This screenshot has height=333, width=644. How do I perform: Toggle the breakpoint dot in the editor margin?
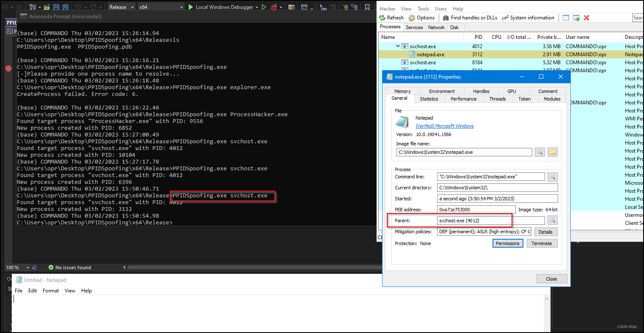tap(8, 68)
